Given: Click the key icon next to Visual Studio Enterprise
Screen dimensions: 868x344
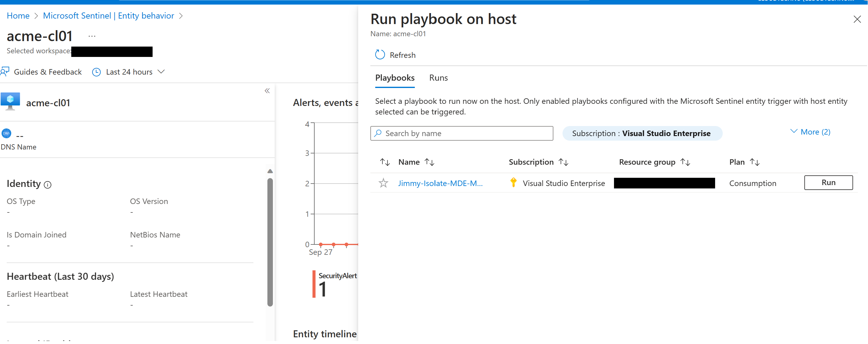Looking at the screenshot, I should coord(513,182).
